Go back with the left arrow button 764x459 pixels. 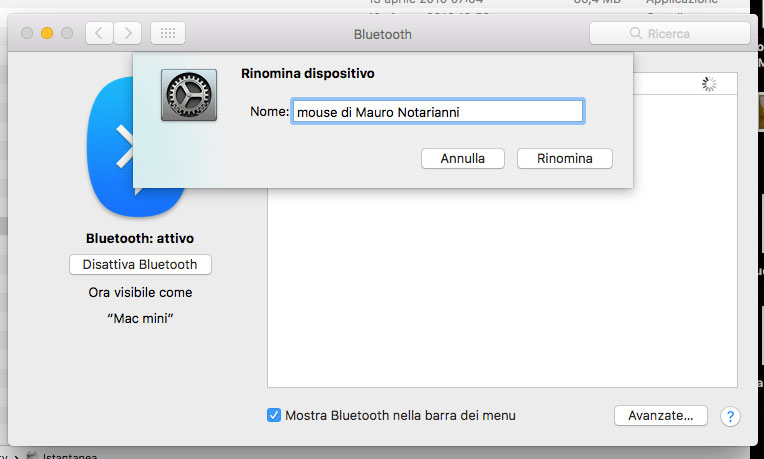pyautogui.click(x=99, y=33)
